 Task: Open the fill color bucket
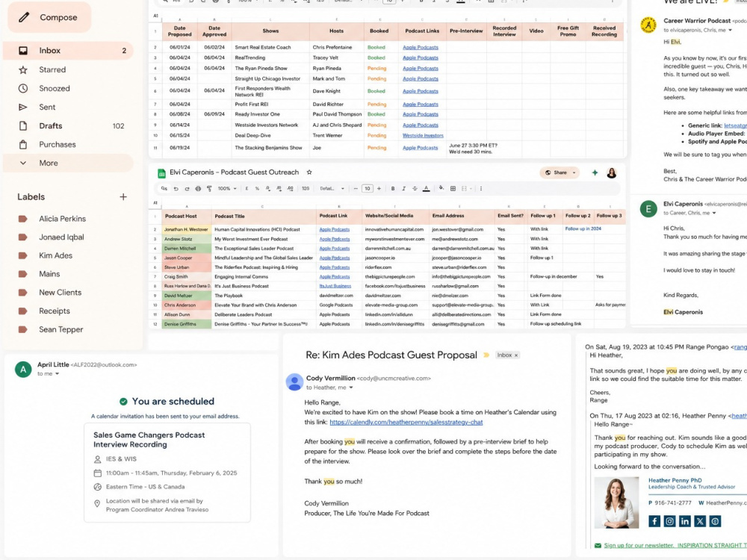click(441, 188)
